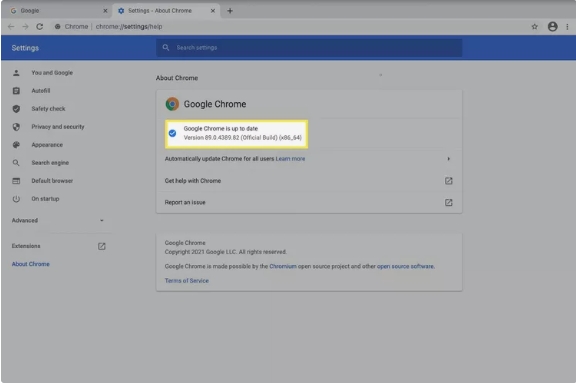Click external link icon for Report an issue
The width and height of the screenshot is (576, 383).
point(449,202)
